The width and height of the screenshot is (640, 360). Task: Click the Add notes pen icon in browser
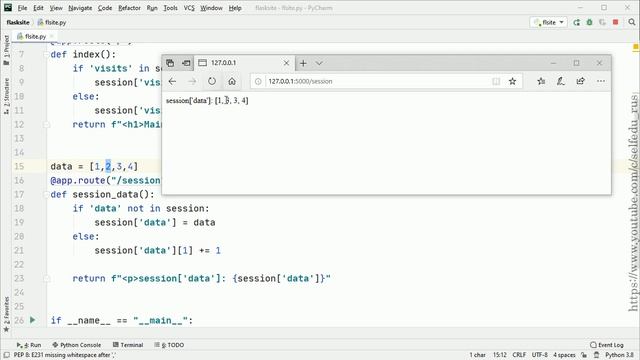[x=561, y=81]
